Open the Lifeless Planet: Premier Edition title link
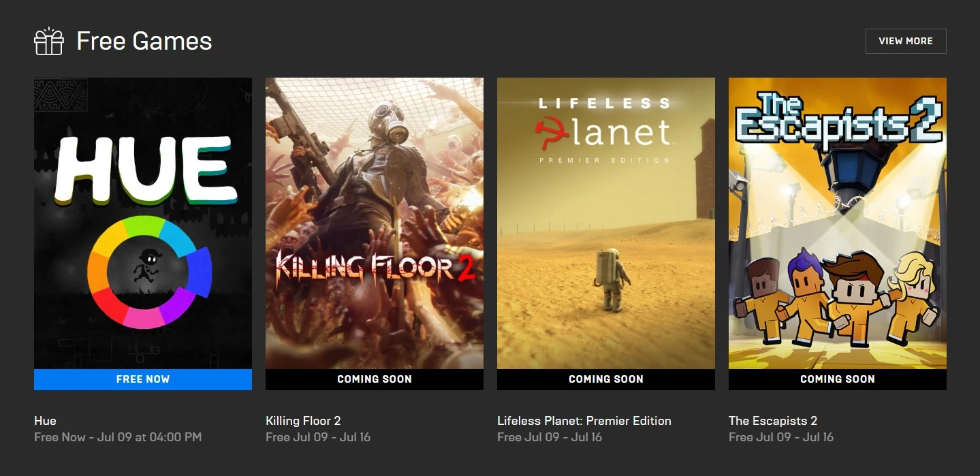 point(584,421)
